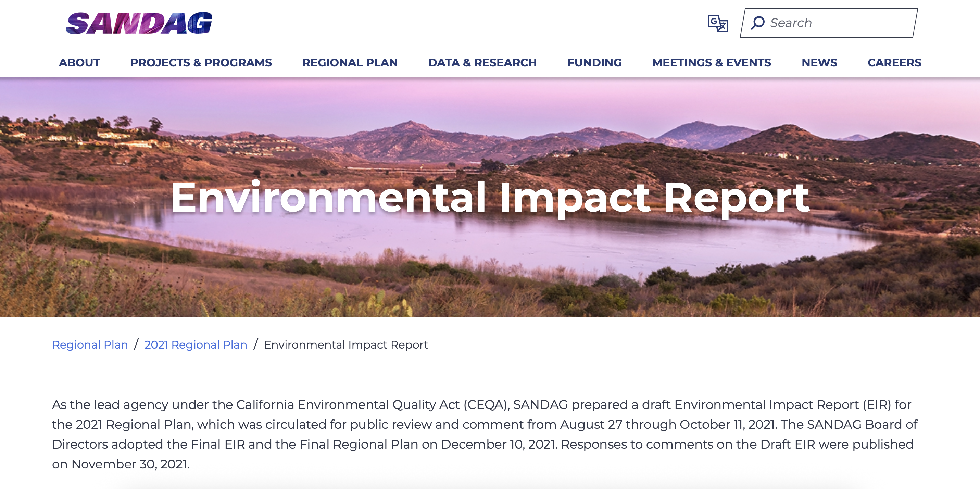Follow the 2021 Regional Plan breadcrumb
This screenshot has width=980, height=489.
196,344
